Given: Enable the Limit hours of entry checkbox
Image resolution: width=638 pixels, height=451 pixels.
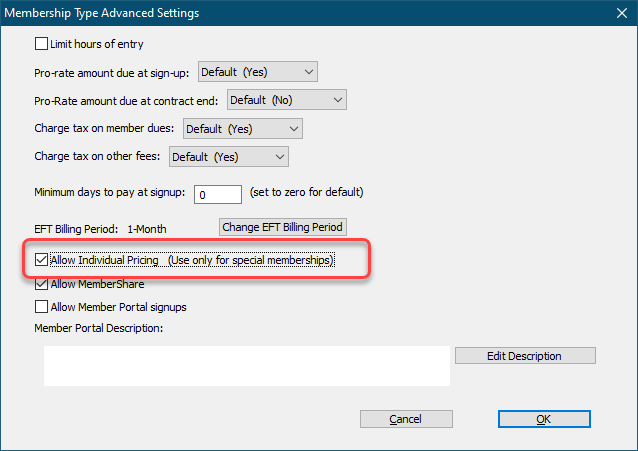Looking at the screenshot, I should [42, 44].
